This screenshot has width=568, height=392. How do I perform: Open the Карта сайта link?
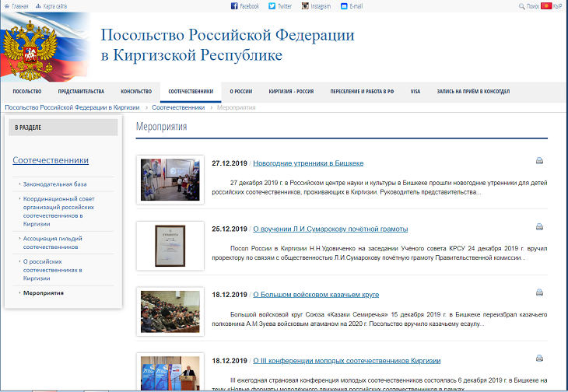[50, 6]
